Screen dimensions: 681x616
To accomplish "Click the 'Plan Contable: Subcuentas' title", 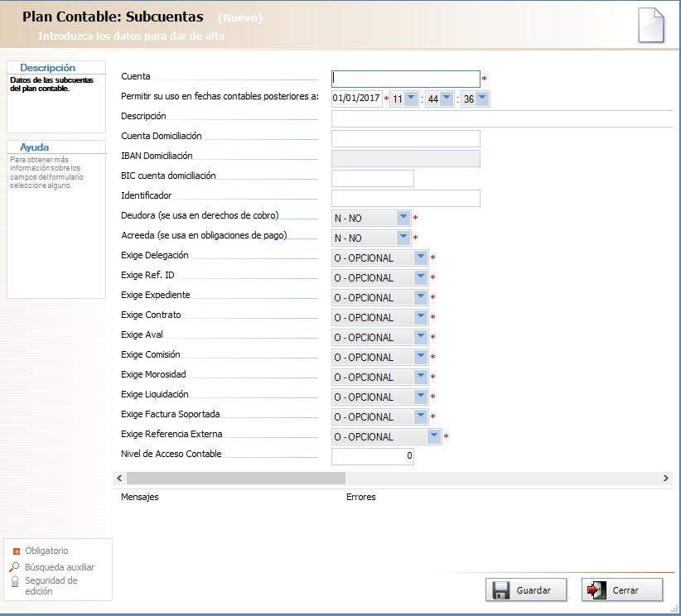I will [x=113, y=17].
